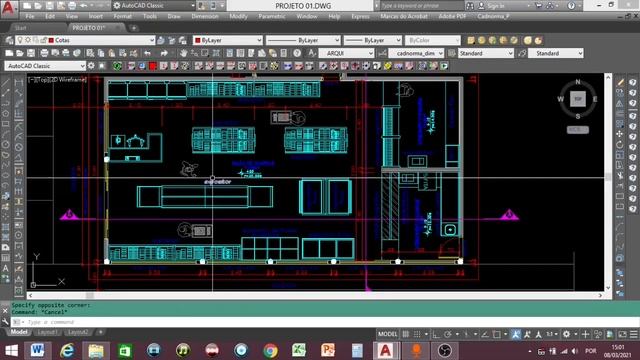Select the Rectangle draw tool
Screen dimensions: 640x360
[x=6, y=124]
